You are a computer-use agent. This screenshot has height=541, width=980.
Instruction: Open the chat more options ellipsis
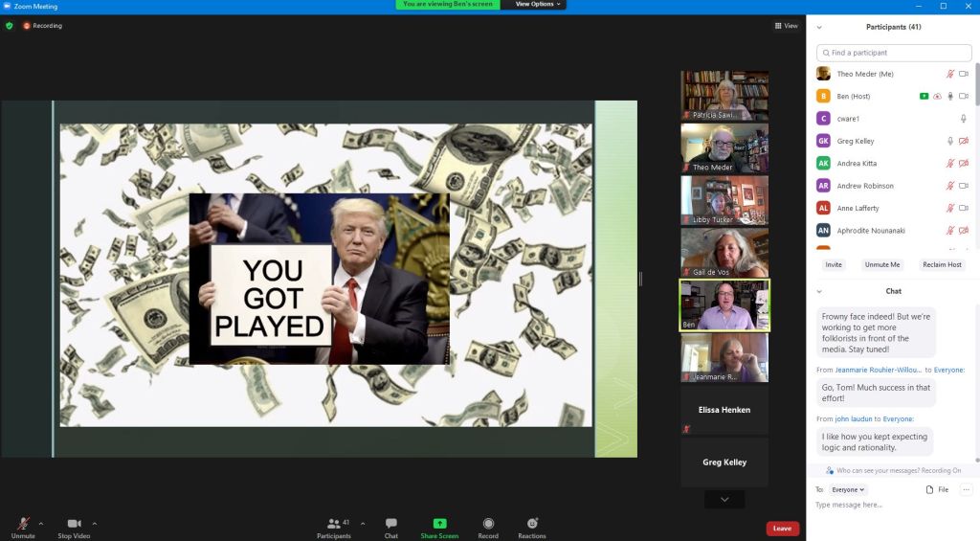(x=966, y=489)
